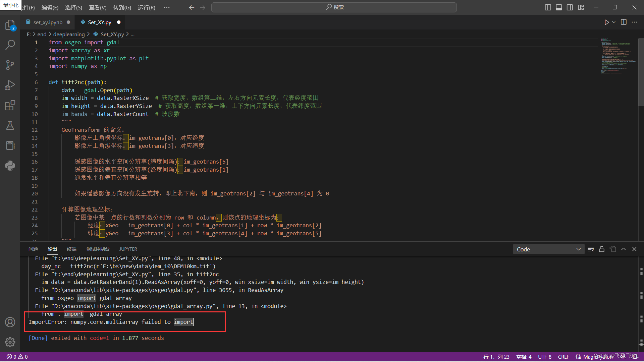Switch to the 终端 panel tab
644x362 pixels.
pyautogui.click(x=72, y=249)
